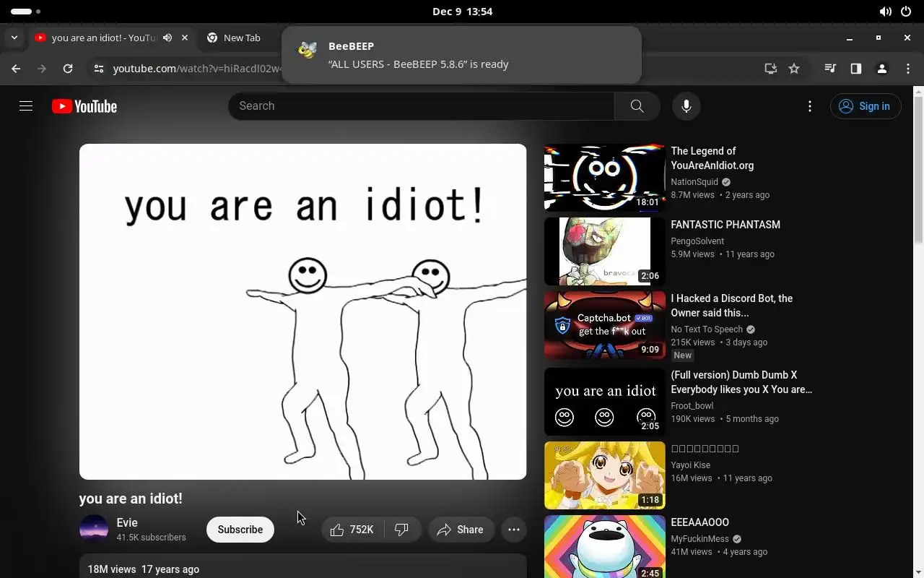
Task: Like the video with 752K likes
Action: pyautogui.click(x=353, y=530)
